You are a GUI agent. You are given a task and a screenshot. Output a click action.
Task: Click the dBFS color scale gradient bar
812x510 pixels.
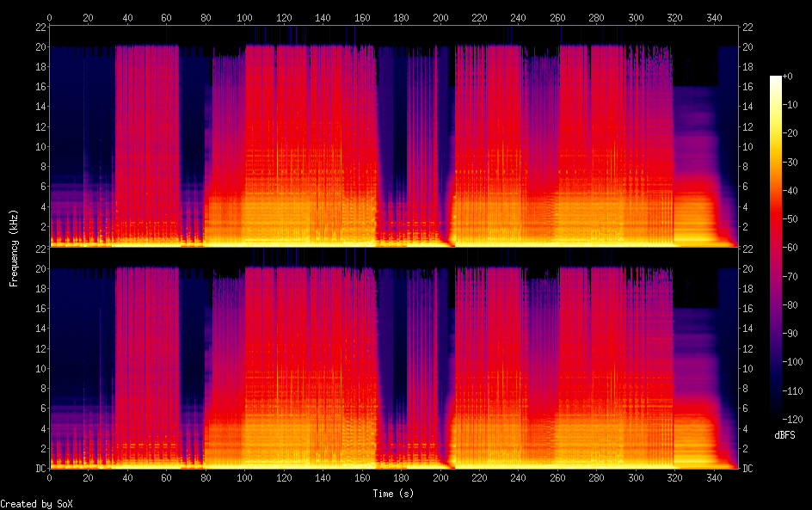pyautogui.click(x=776, y=249)
